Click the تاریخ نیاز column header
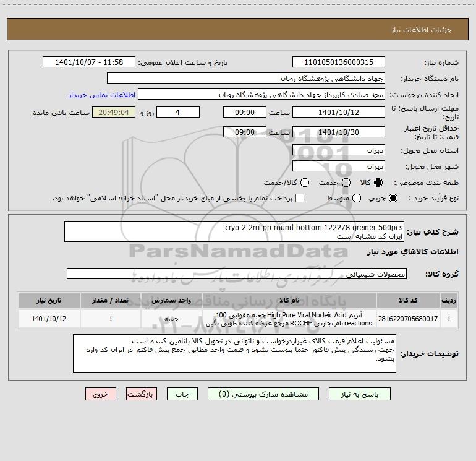 coord(49,300)
